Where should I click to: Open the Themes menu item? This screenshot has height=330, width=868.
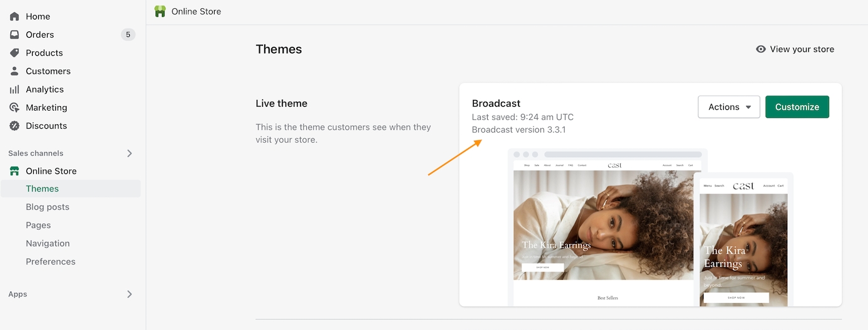click(x=42, y=189)
